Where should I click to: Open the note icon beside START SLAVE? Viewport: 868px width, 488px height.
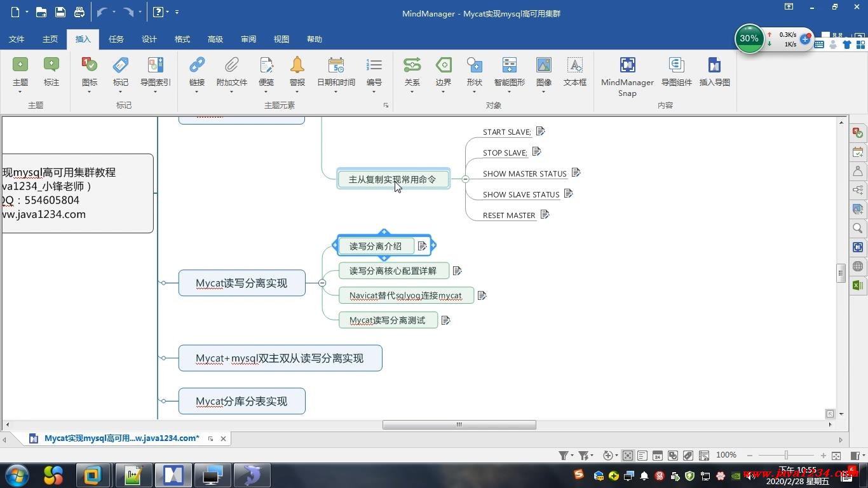[x=541, y=131]
